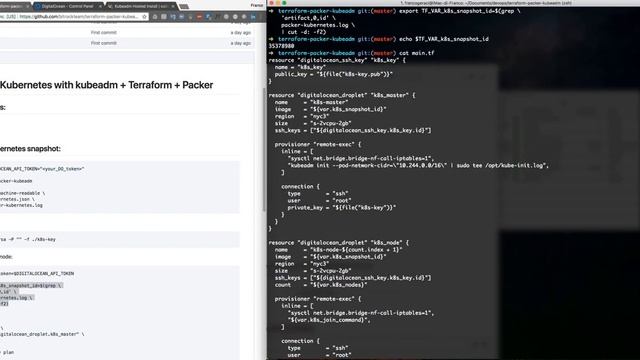Switch to DigitalOcean - Control Panel tab
The image size is (640, 360).
point(67,6)
